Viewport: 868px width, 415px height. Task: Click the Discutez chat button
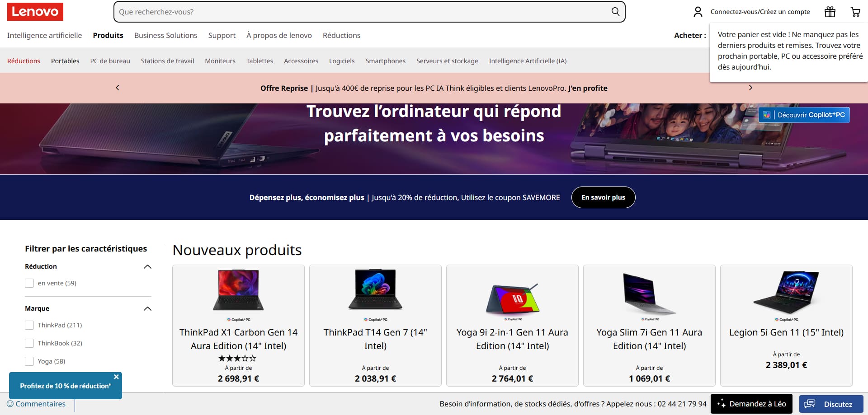point(831,404)
